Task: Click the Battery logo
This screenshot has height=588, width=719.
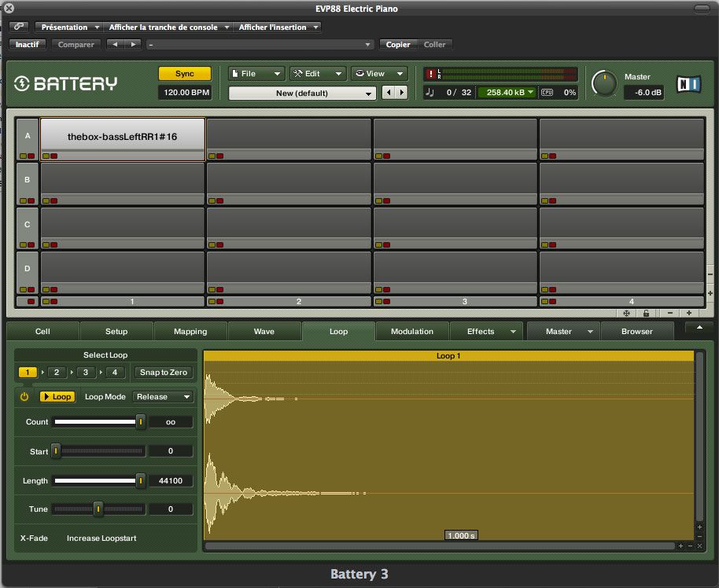Action: click(65, 83)
